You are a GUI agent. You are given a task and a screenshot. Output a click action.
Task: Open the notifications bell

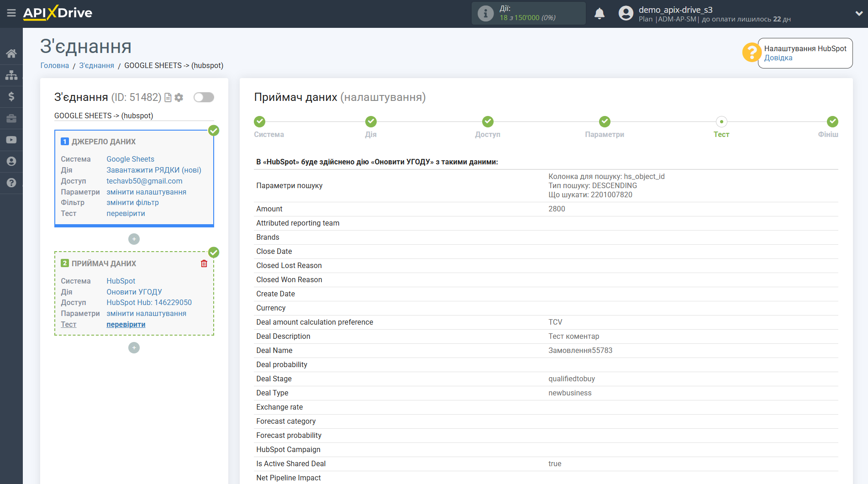(x=600, y=13)
